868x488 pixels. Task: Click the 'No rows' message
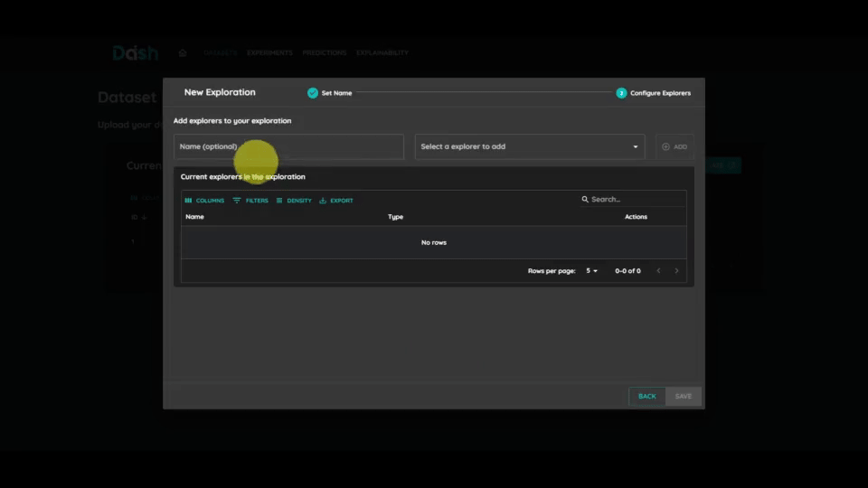(433, 242)
